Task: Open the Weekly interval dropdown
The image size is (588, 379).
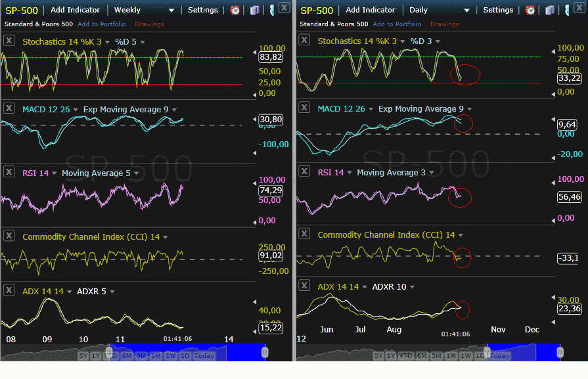Action: [171, 11]
